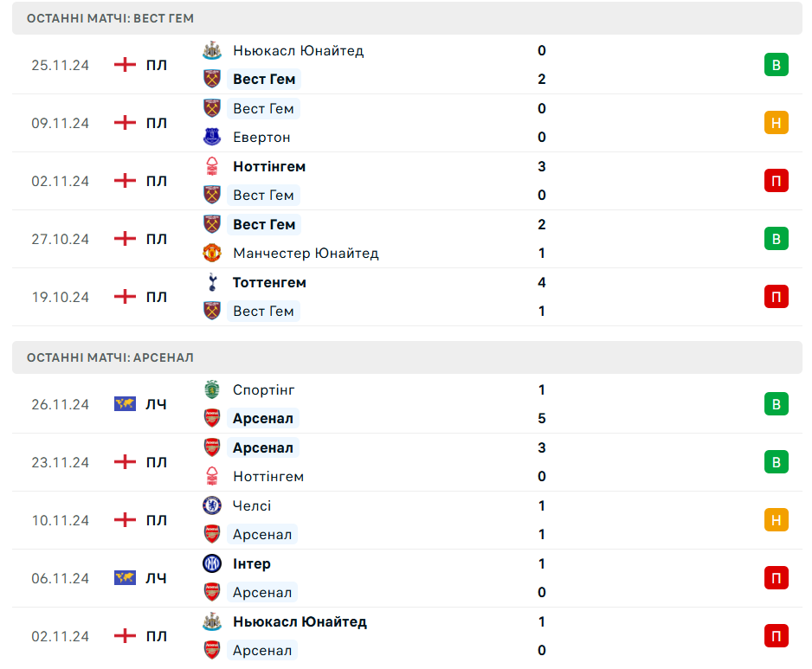Click the Newcastle United crest in 25.11.24 match

[x=212, y=50]
